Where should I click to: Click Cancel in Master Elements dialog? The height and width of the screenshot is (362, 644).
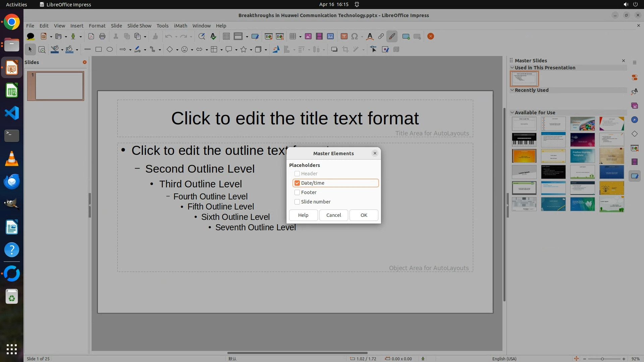[x=333, y=215]
